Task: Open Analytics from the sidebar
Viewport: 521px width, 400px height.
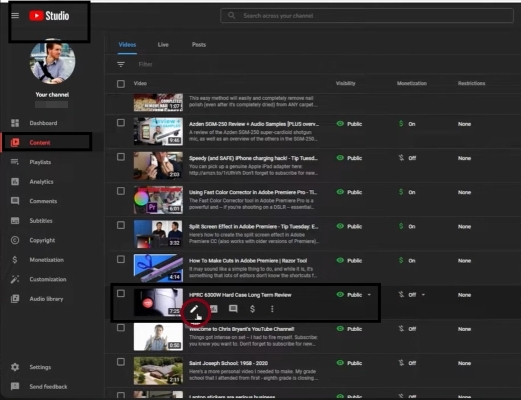Action: click(x=41, y=182)
